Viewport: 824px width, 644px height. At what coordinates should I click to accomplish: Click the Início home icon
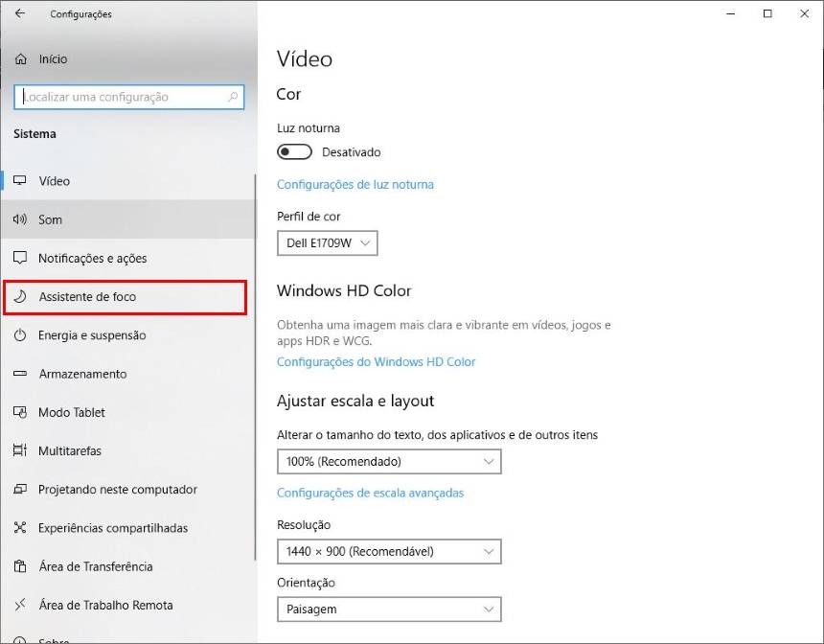20,58
